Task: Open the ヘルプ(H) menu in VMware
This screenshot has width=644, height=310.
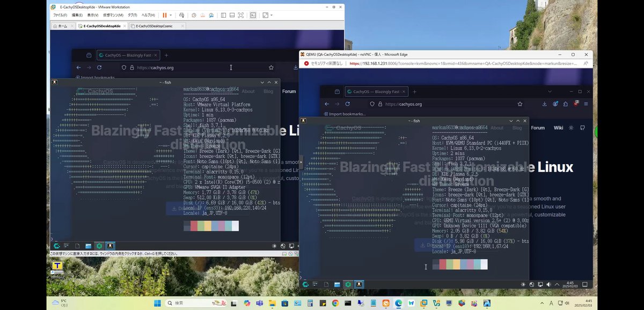Action: click(148, 15)
